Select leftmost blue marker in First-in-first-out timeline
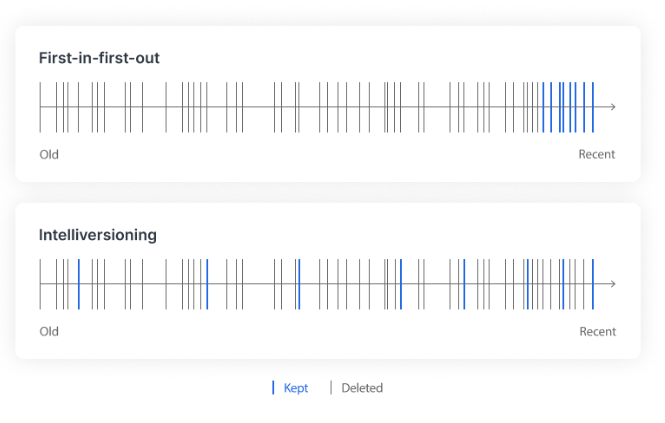Viewport: 665px width, 423px height. 543,107
